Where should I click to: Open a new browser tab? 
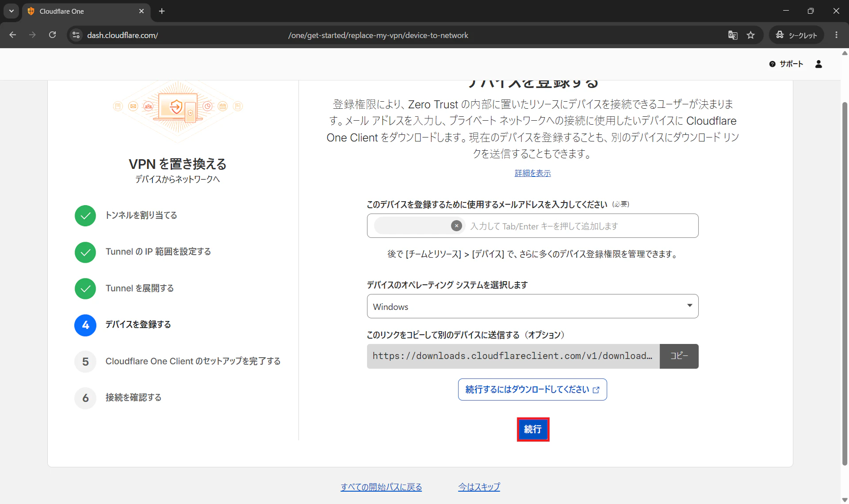point(162,11)
